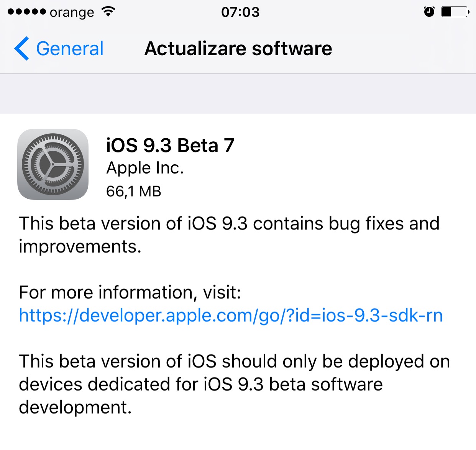Tap the Actualizare software title
This screenshot has height=450, width=476.
click(x=238, y=49)
